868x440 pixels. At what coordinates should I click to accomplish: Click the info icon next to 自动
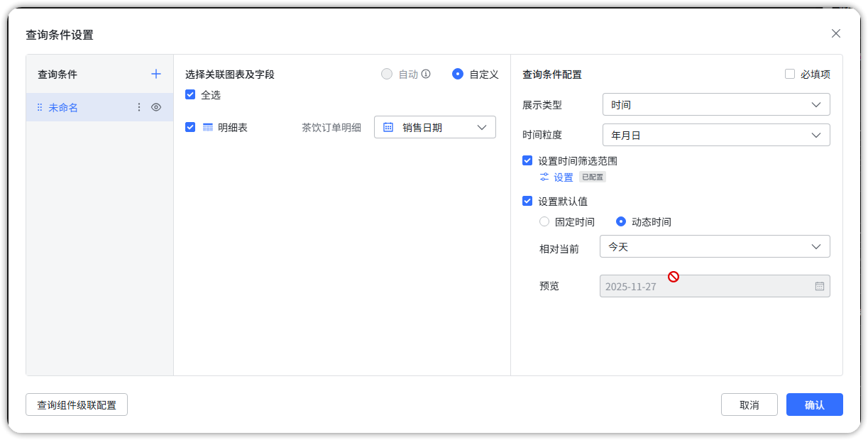click(x=426, y=74)
